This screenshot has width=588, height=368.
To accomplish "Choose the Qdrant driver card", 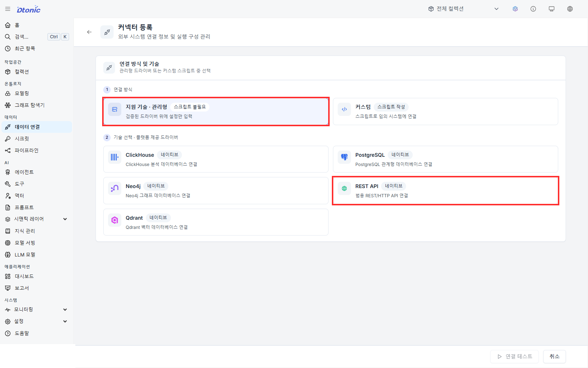I will pyautogui.click(x=216, y=222).
